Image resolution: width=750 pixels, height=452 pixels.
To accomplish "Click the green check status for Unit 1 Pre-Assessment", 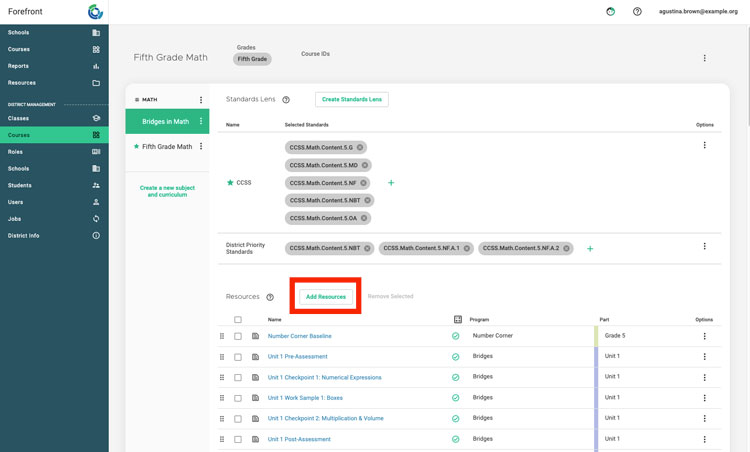I will pos(455,357).
